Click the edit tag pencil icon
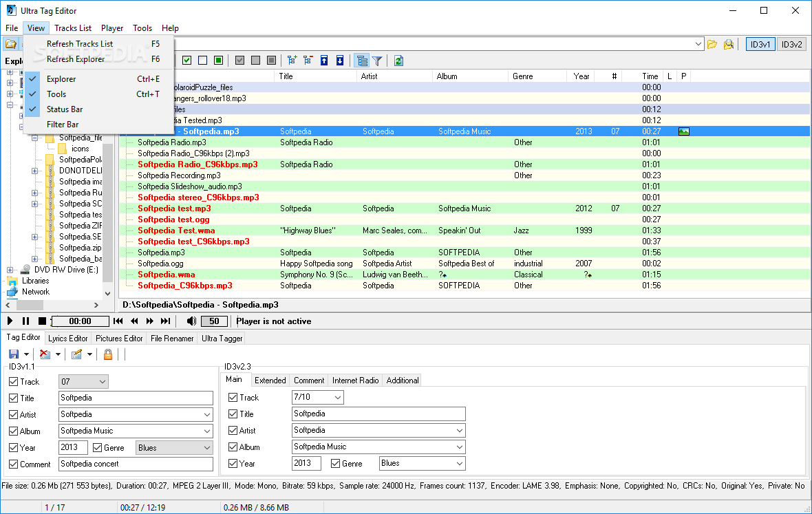 (x=76, y=354)
